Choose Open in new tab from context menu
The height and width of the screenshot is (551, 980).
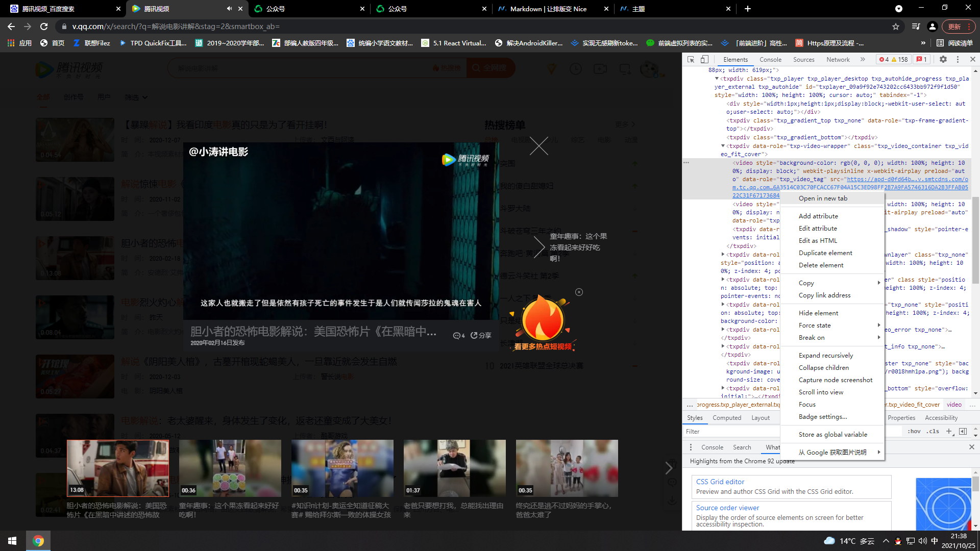click(x=832, y=198)
